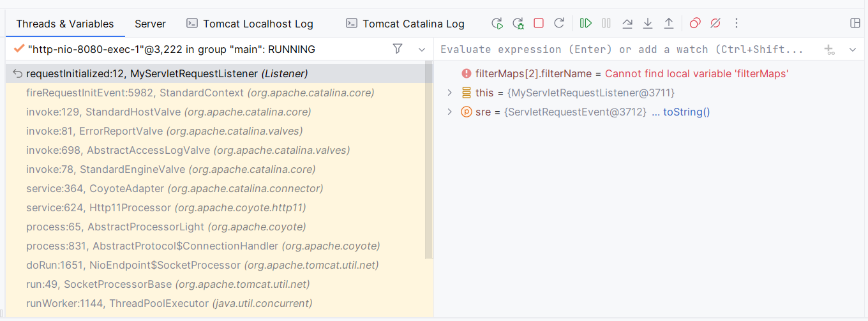Click the Step Into icon

(648, 24)
